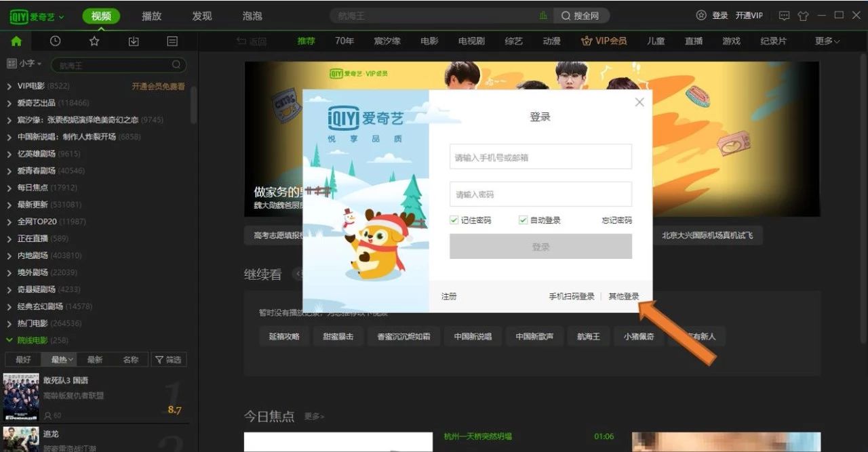Click the 开通会员免费看 link
The width and height of the screenshot is (868, 452).
click(158, 86)
